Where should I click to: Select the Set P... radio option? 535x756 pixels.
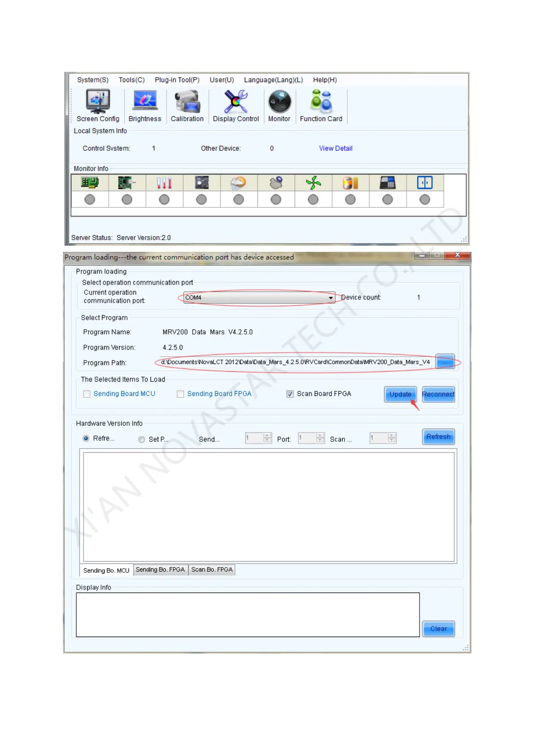(141, 440)
